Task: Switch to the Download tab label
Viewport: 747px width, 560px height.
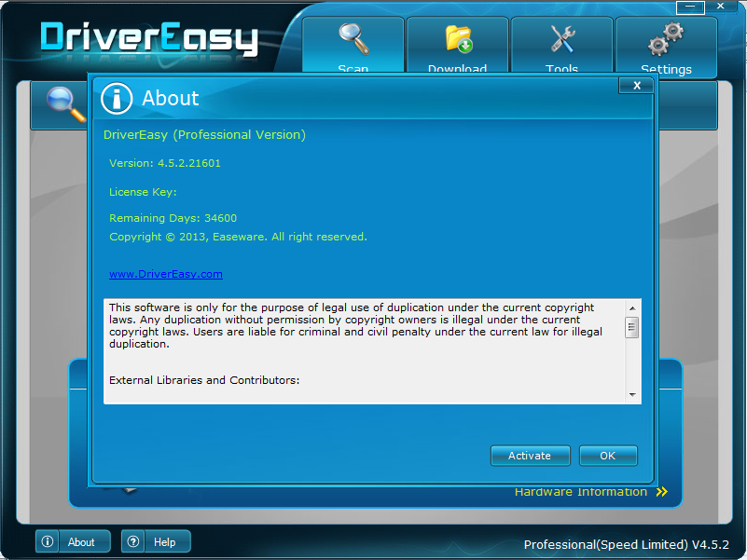Action: click(457, 69)
